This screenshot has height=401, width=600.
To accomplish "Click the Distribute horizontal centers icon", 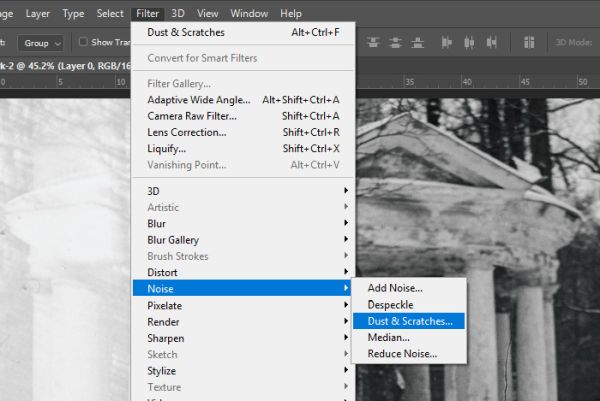I will [x=469, y=42].
